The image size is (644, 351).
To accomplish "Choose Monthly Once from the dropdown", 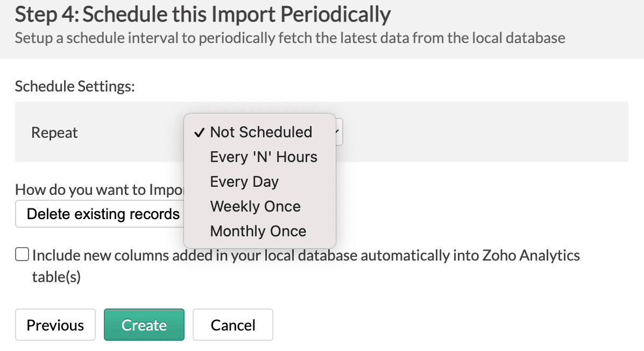I will click(258, 231).
